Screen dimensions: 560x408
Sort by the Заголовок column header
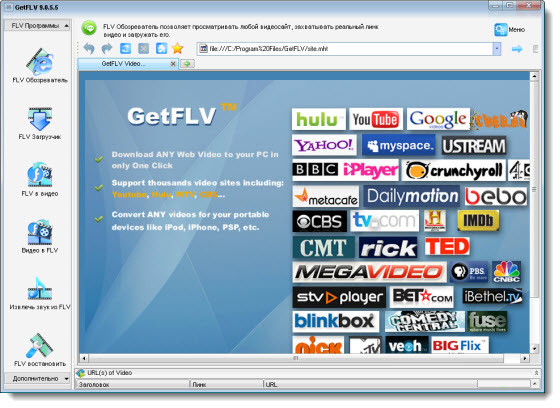(x=132, y=384)
